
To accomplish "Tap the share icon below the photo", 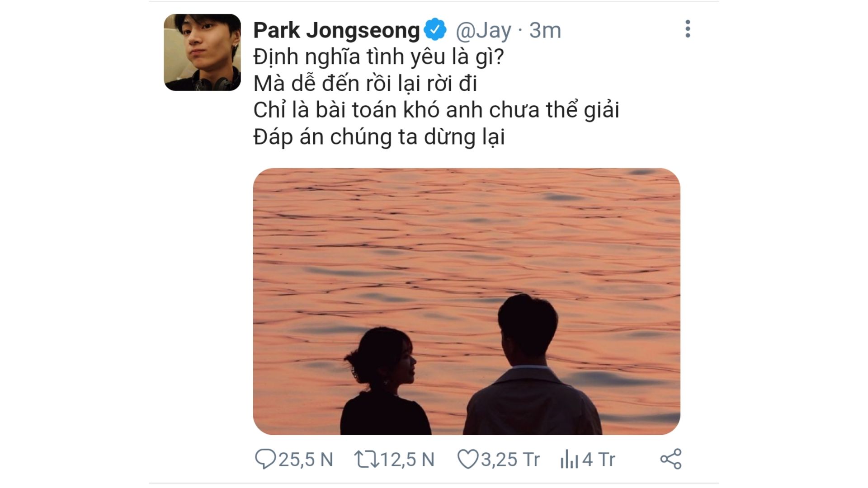I will pyautogui.click(x=671, y=459).
